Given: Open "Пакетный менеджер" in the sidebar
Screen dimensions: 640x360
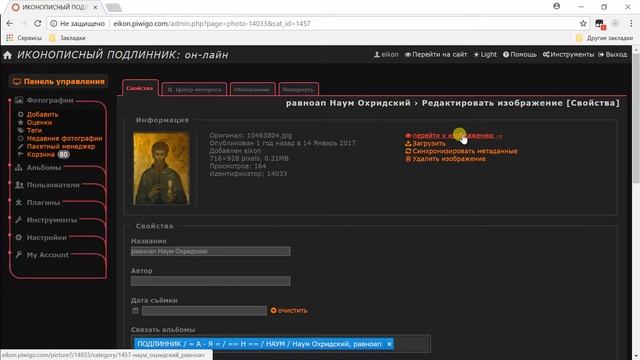Looking at the screenshot, I should pos(60,146).
